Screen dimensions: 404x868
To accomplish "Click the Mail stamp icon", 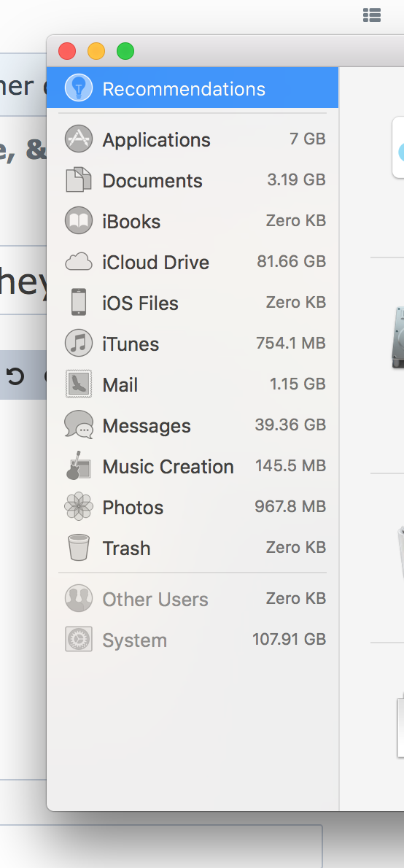I will pos(78,384).
